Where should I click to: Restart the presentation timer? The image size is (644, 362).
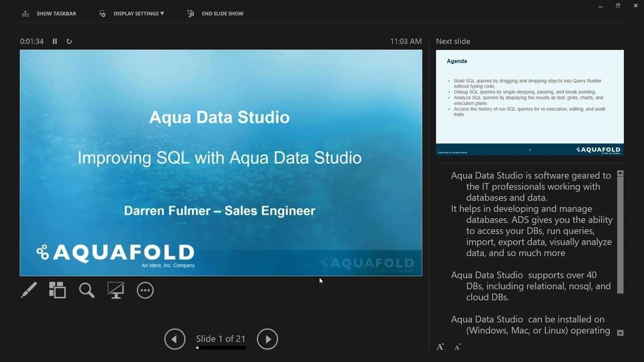pos(69,41)
